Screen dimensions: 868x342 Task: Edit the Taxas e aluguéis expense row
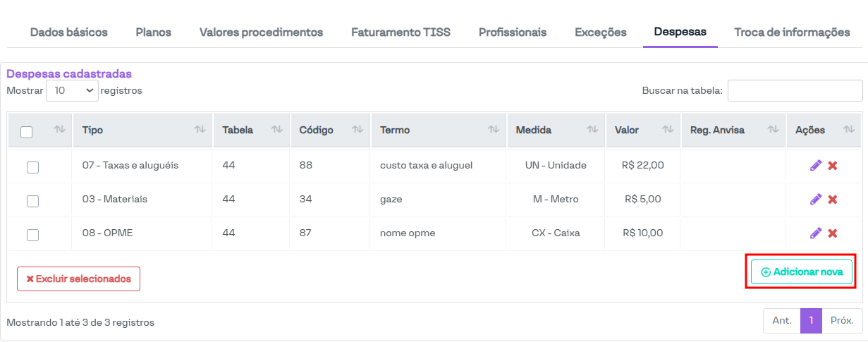[816, 166]
